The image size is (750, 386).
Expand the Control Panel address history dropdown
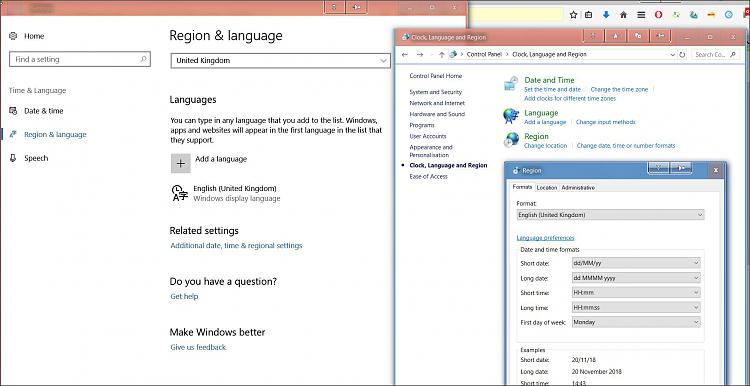(x=673, y=55)
